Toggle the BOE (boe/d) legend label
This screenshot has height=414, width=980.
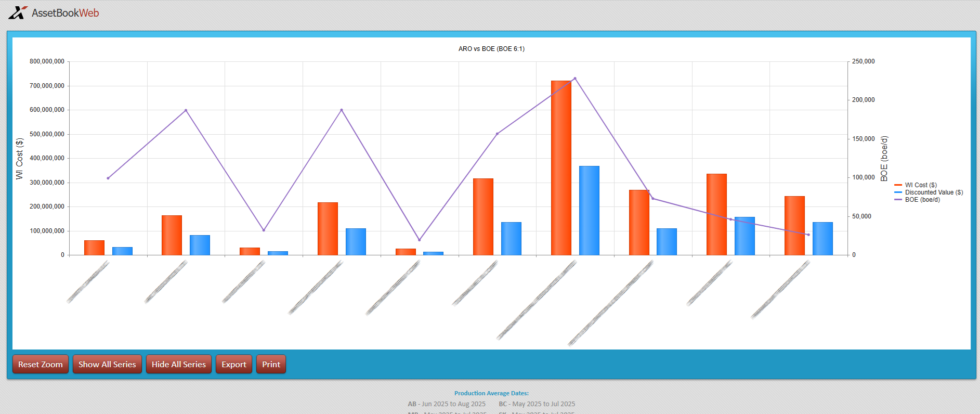[922, 200]
